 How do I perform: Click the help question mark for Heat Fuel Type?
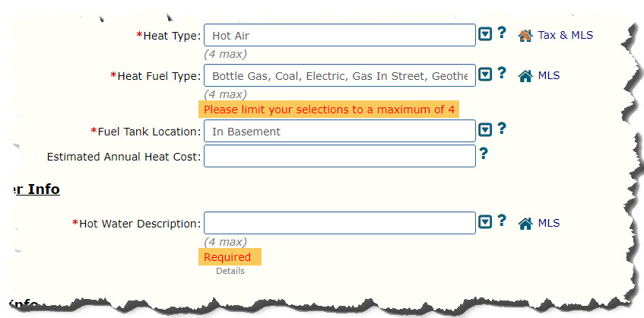coord(502,73)
